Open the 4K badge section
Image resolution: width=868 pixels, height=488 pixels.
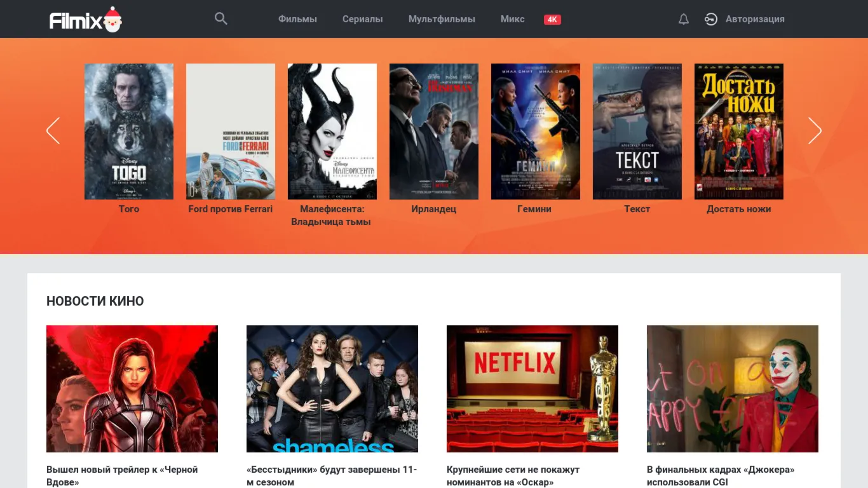552,20
